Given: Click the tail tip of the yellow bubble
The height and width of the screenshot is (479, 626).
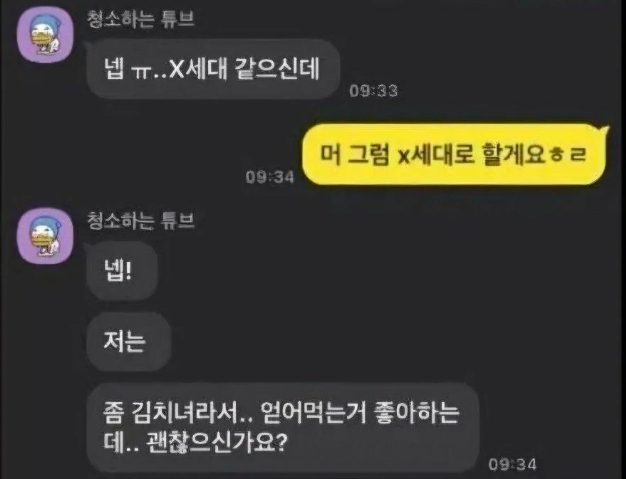Looking at the screenshot, I should click(x=607, y=129).
